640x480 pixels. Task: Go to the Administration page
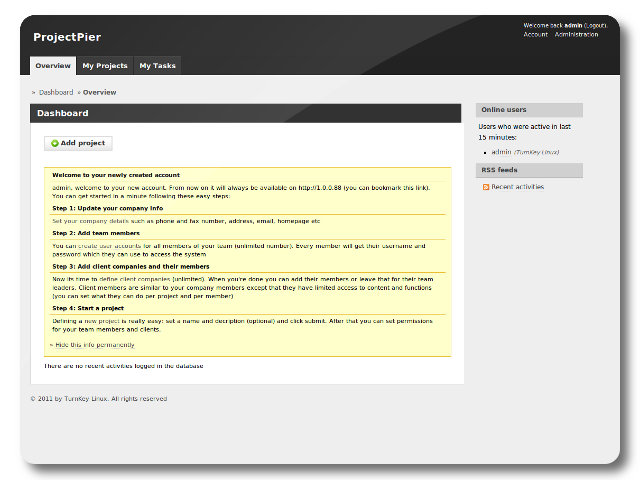577,34
